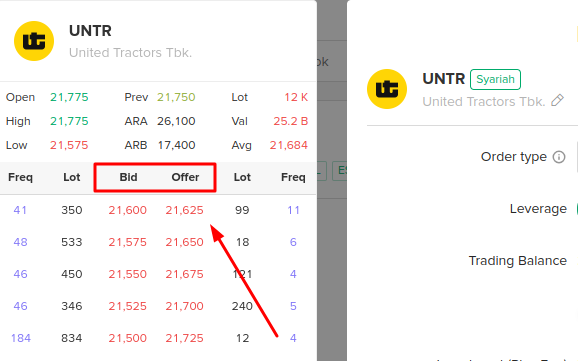Select bid price 21,500
This screenshot has width=578, height=361.
[128, 338]
